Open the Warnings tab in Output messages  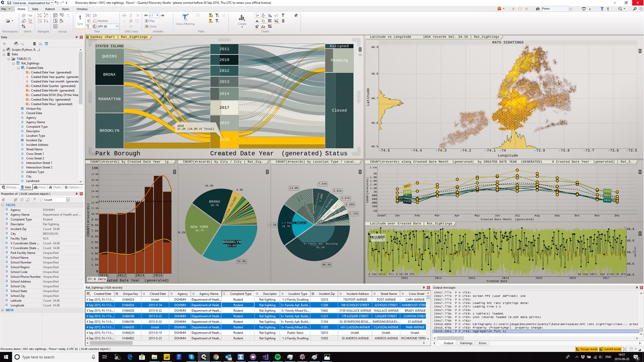pyautogui.click(x=466, y=343)
